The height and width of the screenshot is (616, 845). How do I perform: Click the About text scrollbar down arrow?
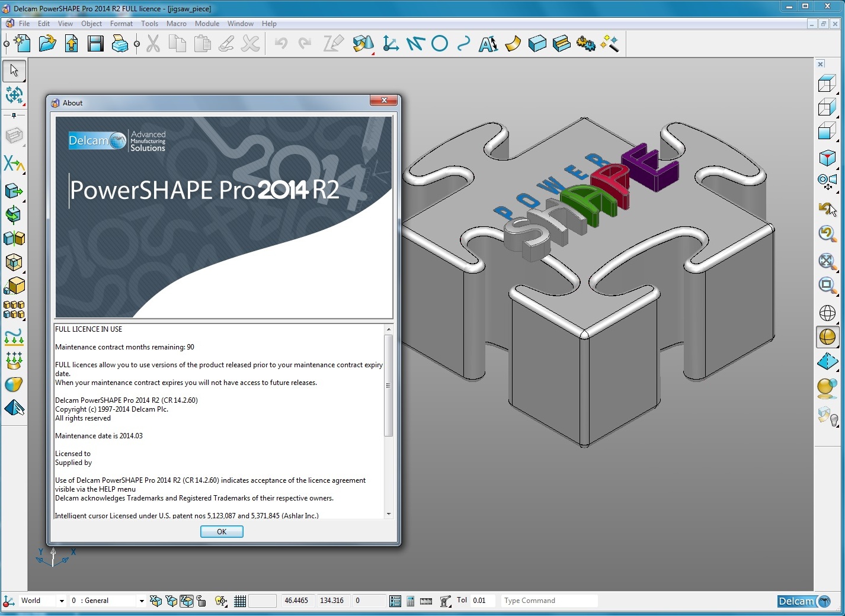[x=389, y=514]
